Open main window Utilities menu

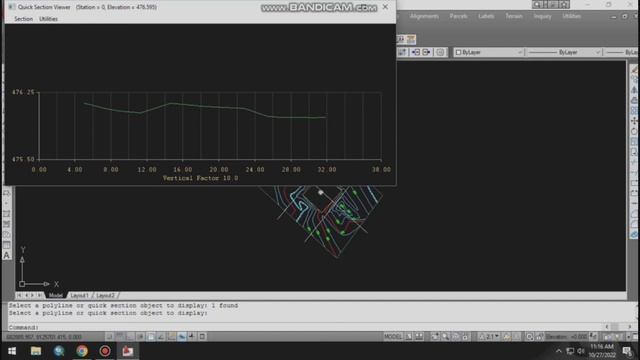point(571,16)
